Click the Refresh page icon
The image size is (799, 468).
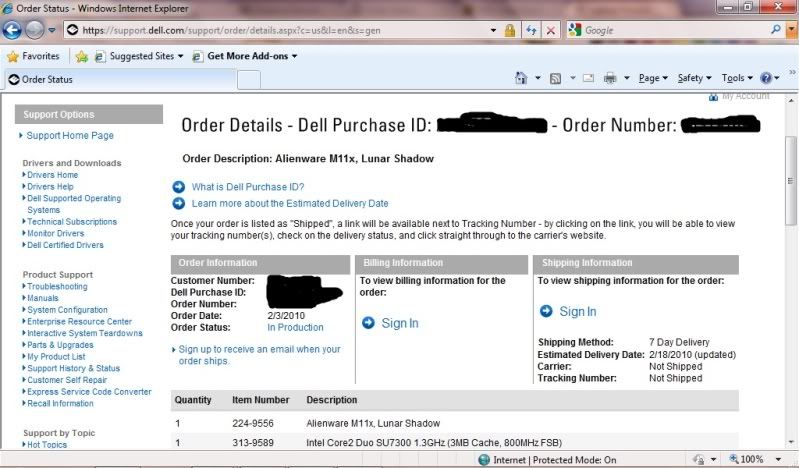coord(531,31)
